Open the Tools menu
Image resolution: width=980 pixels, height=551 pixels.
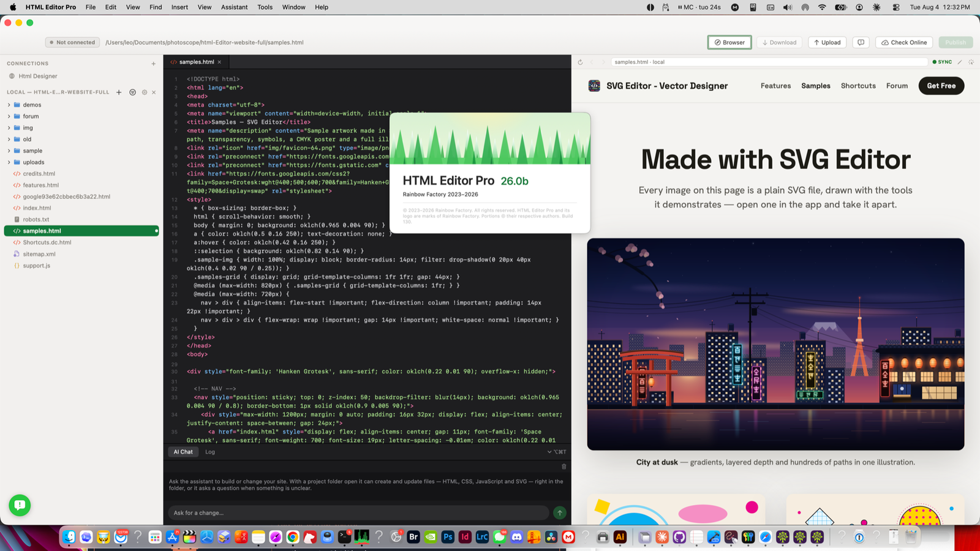(265, 7)
